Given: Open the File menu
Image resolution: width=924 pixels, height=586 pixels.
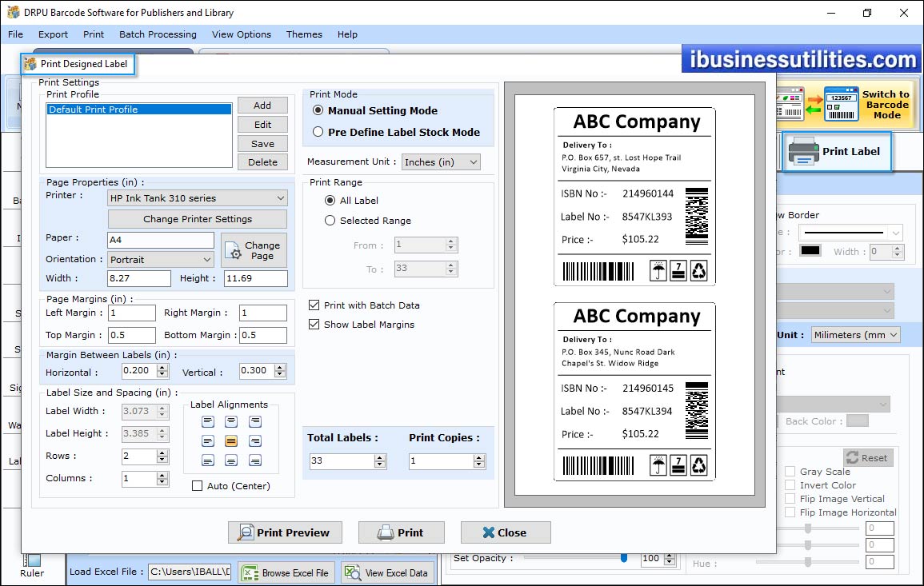Looking at the screenshot, I should (15, 34).
